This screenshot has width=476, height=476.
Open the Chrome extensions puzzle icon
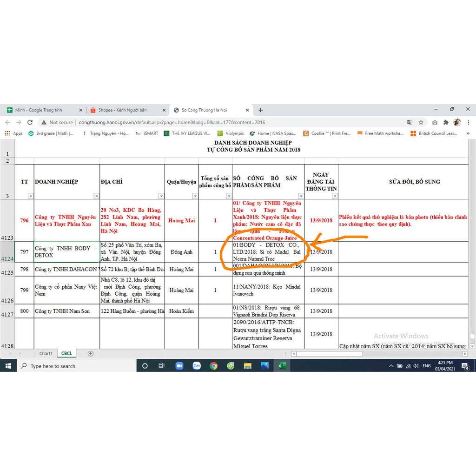446,122
